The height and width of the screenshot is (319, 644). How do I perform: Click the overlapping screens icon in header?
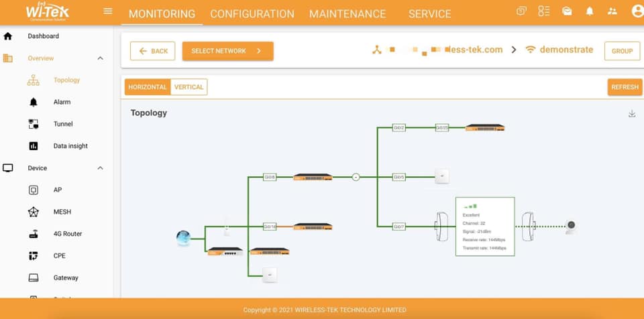tap(521, 11)
